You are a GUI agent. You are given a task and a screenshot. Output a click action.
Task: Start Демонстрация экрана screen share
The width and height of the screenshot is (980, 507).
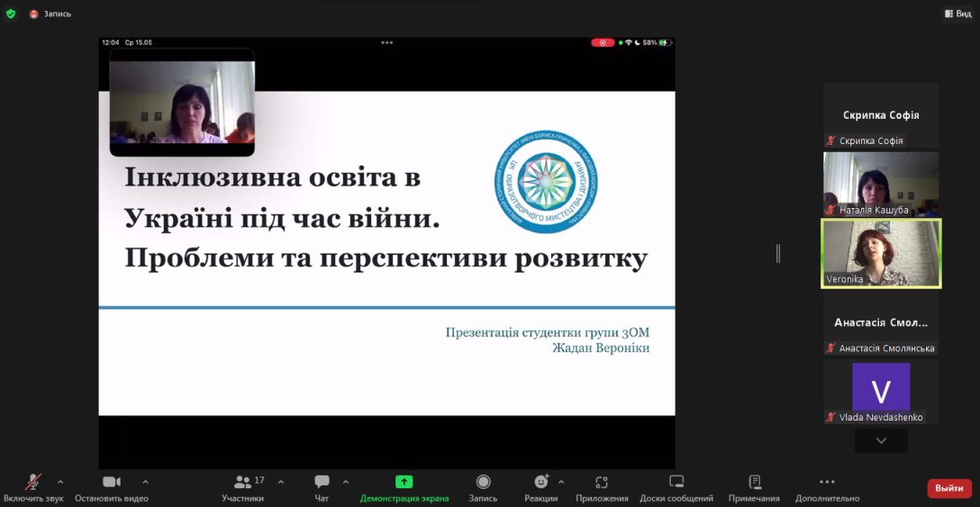[404, 488]
